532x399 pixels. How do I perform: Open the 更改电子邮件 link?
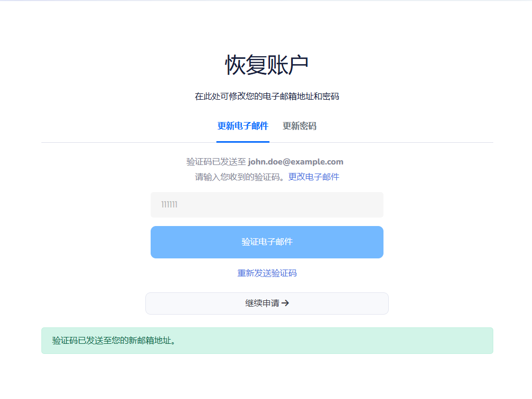tap(313, 177)
